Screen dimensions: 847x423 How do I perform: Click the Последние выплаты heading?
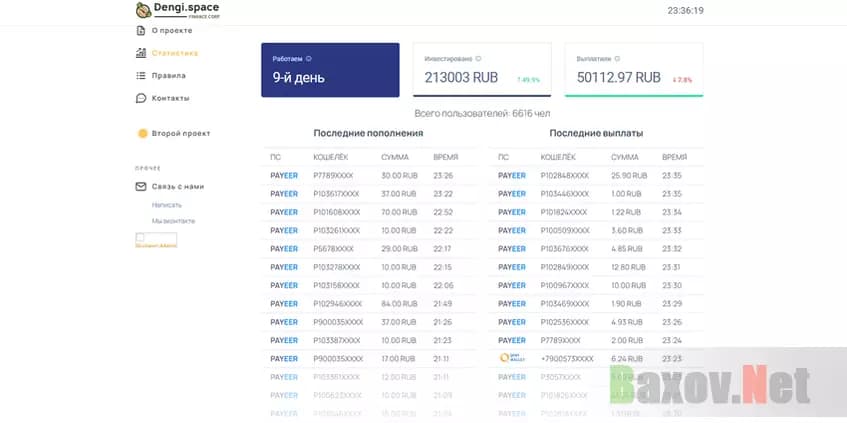[596, 133]
